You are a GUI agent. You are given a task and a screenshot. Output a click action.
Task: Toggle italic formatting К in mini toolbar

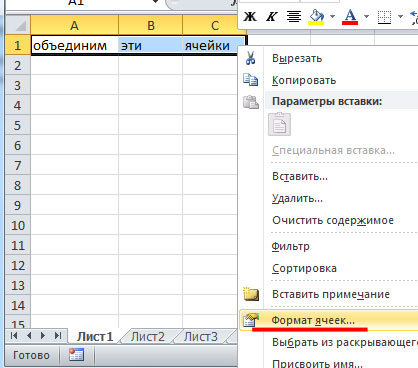[272, 17]
